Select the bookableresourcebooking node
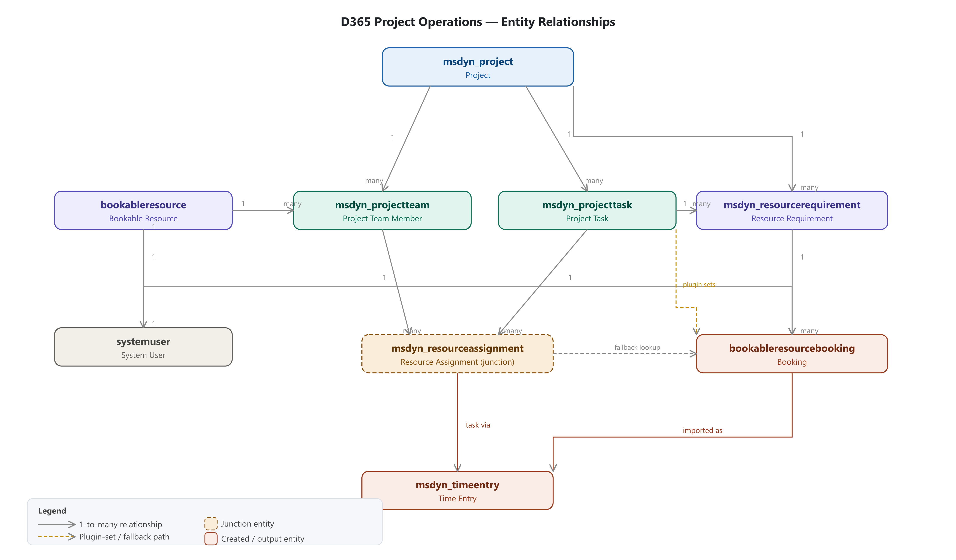 tap(792, 354)
